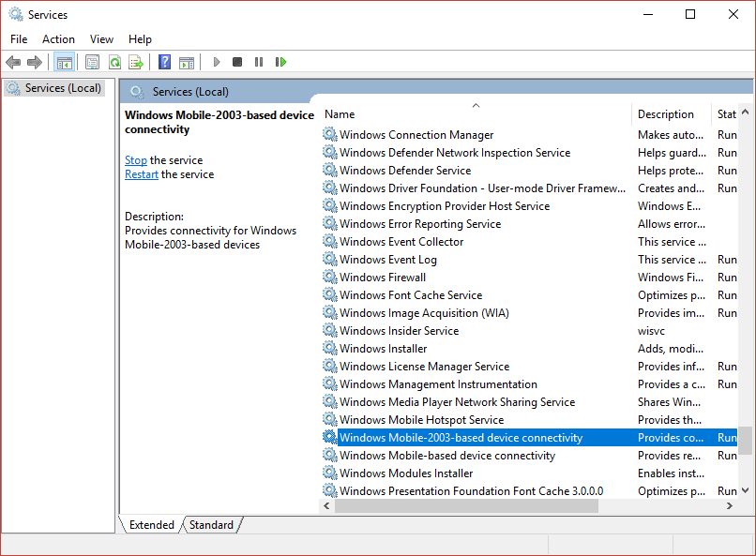The height and width of the screenshot is (556, 756).
Task: Click the gear icon beside Windows Event Collector
Action: point(330,241)
